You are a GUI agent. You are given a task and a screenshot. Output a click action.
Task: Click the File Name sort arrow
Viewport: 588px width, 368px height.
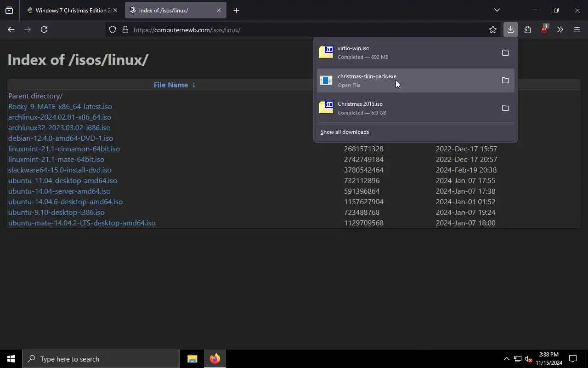193,85
